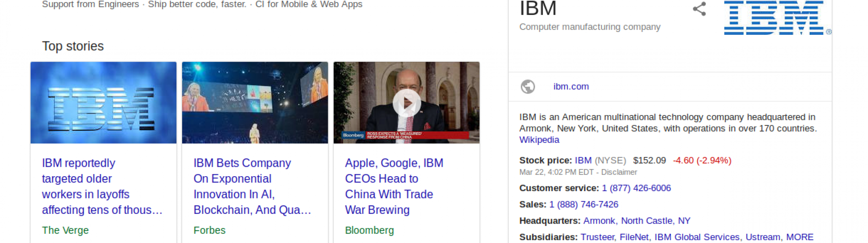This screenshot has width=868, height=243.
Task: Open the ibm.com website link
Action: 571,87
